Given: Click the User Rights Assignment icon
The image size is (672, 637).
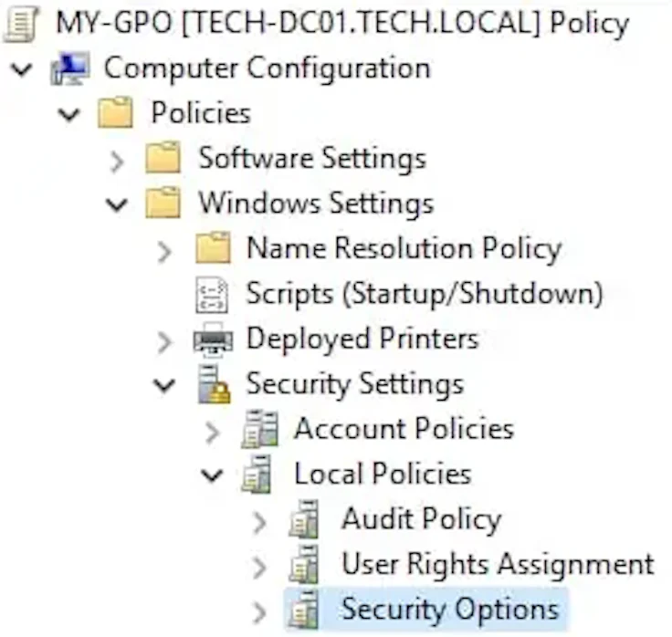Looking at the screenshot, I should [x=304, y=564].
